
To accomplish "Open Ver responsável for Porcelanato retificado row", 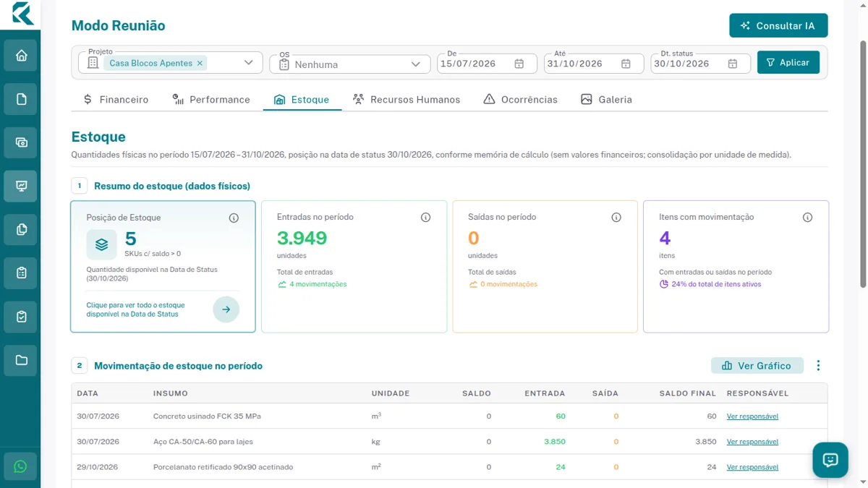I will [752, 467].
